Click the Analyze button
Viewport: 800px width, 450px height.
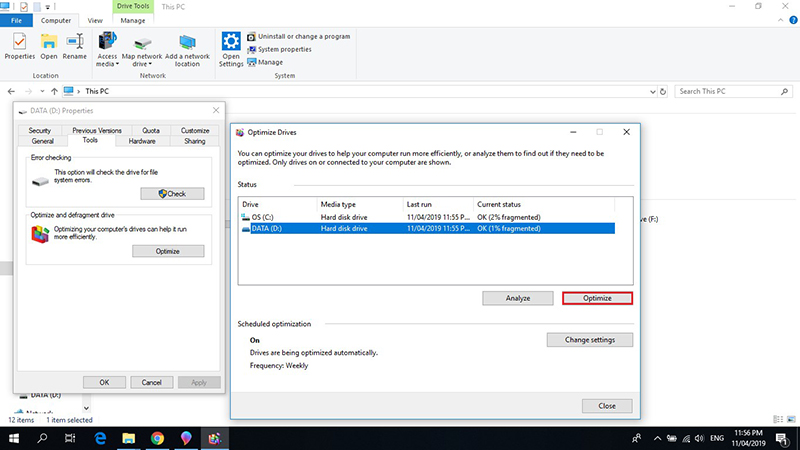[x=517, y=298]
